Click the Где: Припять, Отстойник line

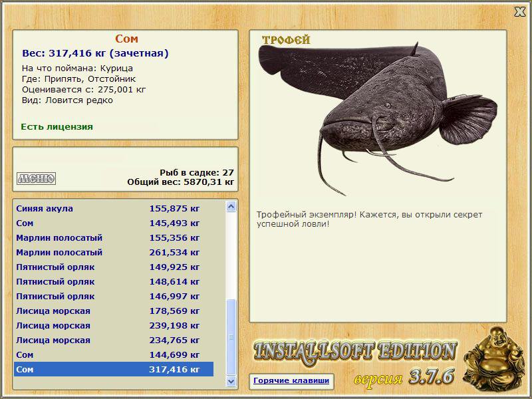pyautogui.click(x=78, y=78)
